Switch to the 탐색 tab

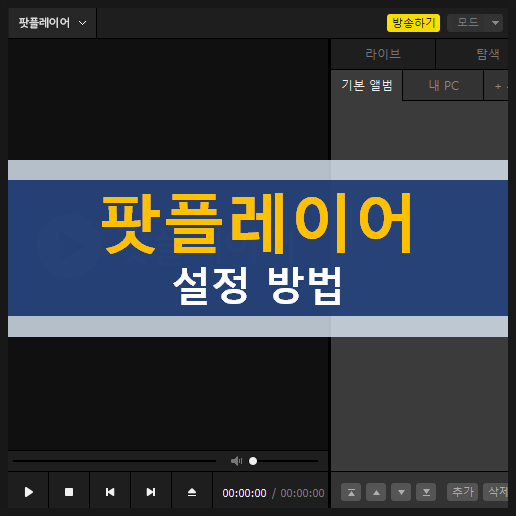472,54
